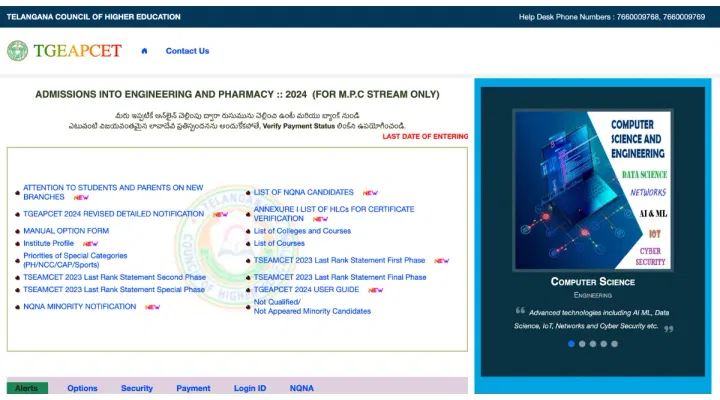Open Manual Option Form link
720x400 pixels.
(66, 231)
